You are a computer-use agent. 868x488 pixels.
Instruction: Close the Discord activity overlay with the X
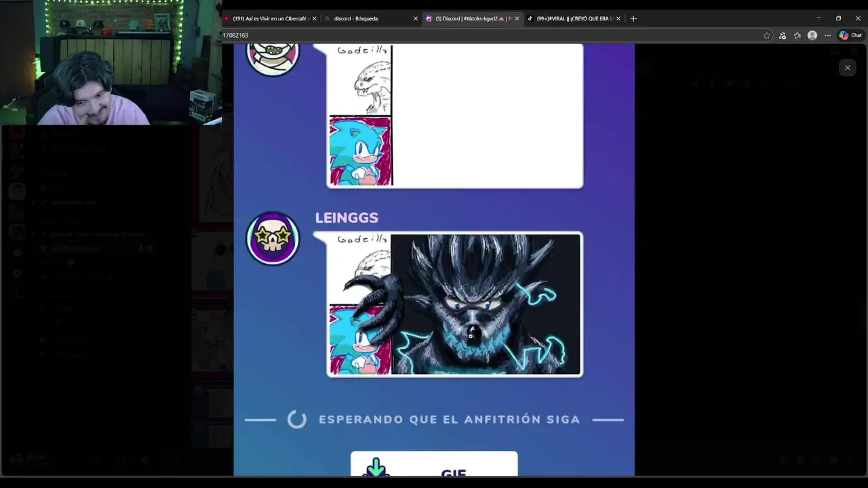click(848, 68)
